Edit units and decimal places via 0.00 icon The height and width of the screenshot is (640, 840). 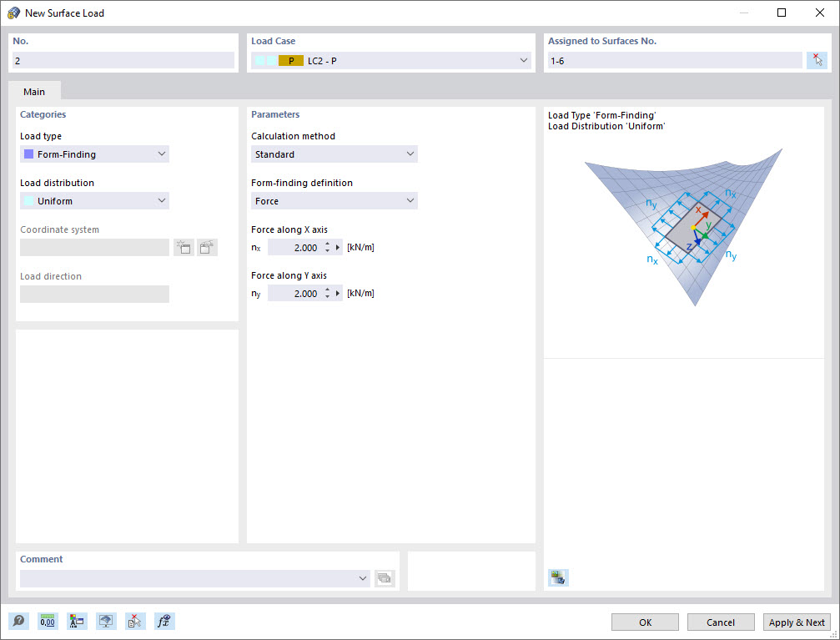coord(48,621)
